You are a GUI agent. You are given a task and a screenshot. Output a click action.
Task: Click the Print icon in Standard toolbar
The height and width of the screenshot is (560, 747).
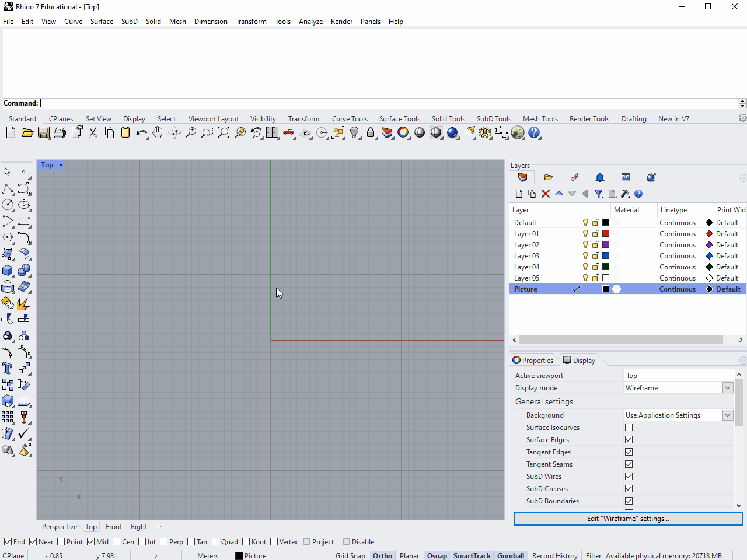pos(60,133)
